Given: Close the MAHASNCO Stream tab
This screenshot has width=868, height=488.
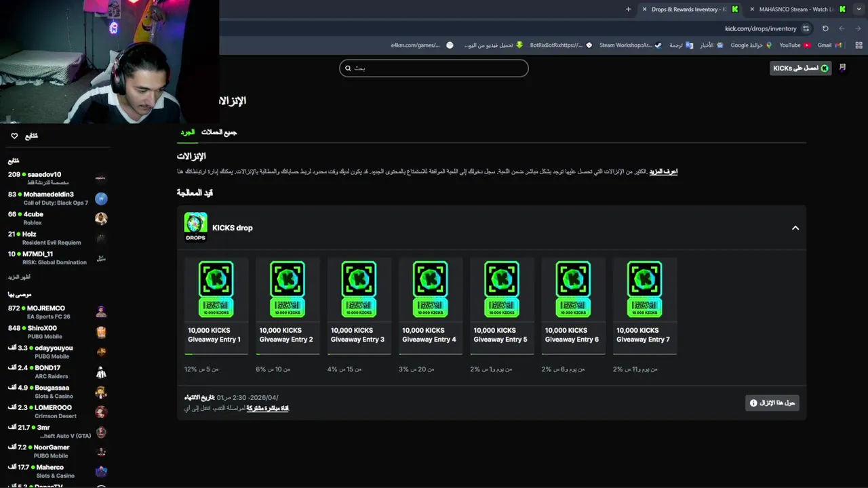Looking at the screenshot, I should coord(752,9).
